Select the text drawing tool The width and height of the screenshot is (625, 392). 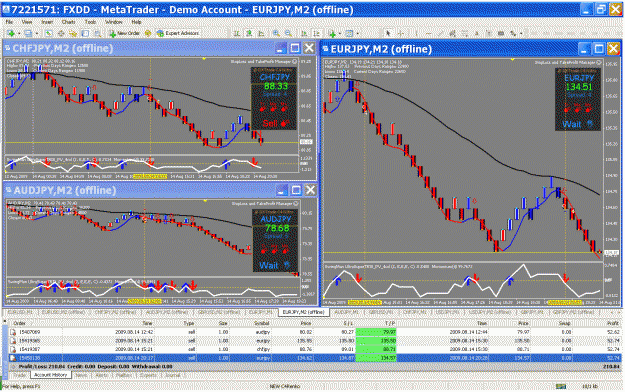[476, 33]
